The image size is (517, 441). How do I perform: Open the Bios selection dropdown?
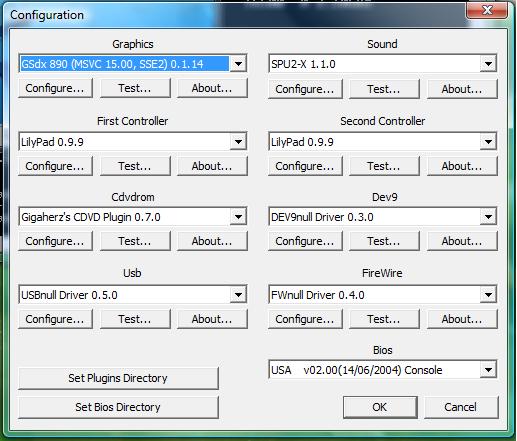coord(488,370)
